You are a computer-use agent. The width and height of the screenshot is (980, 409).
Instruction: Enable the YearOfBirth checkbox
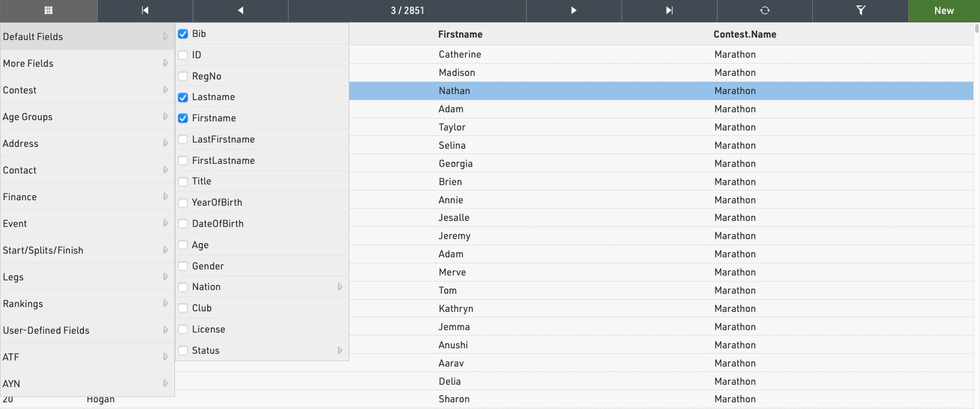pyautogui.click(x=183, y=203)
